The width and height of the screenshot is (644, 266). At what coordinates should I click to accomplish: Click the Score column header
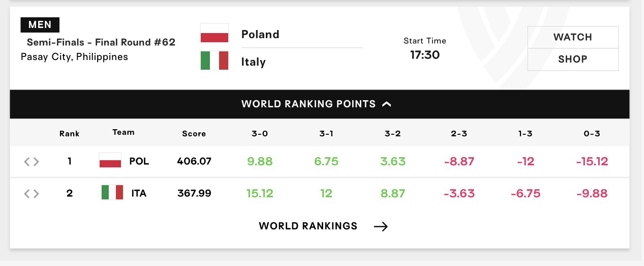click(194, 133)
